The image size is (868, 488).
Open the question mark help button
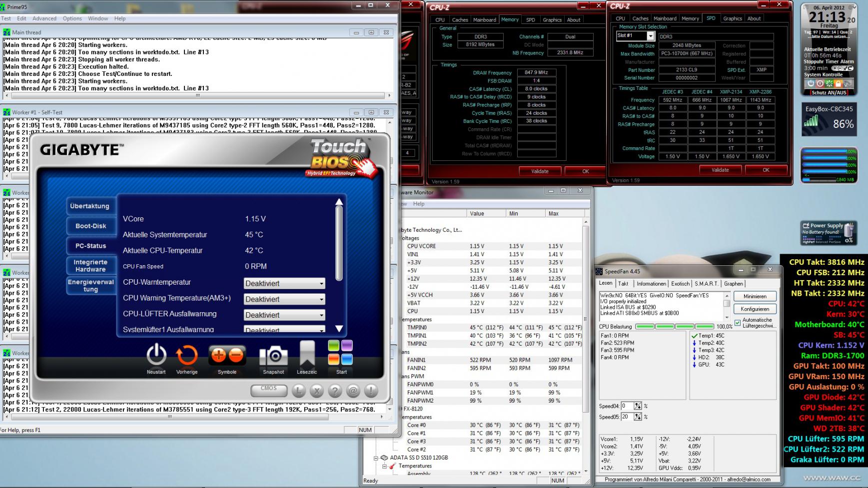(335, 391)
